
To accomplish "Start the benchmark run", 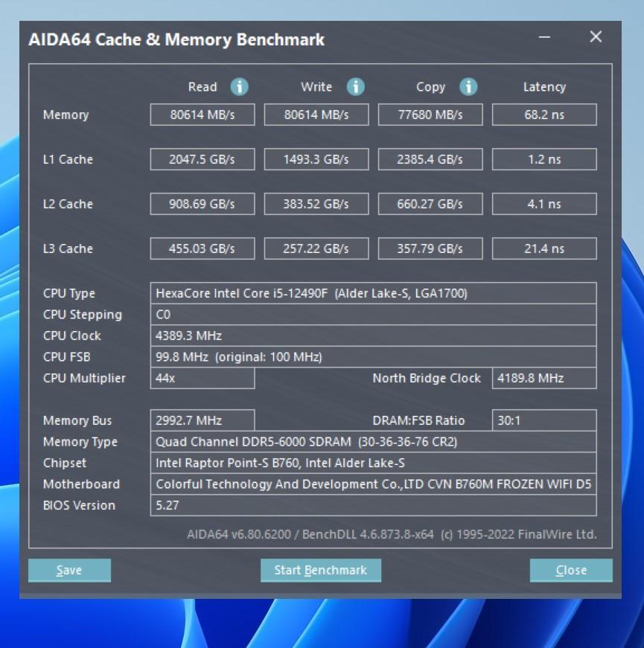I will coord(321,571).
